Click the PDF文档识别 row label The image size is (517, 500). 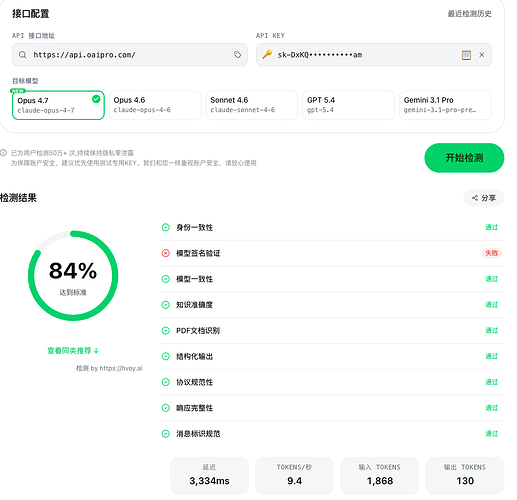[x=198, y=331]
